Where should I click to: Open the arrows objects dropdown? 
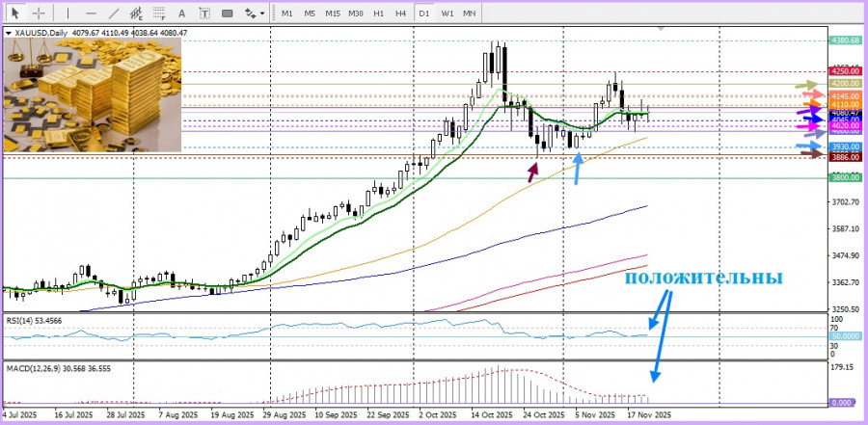[x=255, y=13]
